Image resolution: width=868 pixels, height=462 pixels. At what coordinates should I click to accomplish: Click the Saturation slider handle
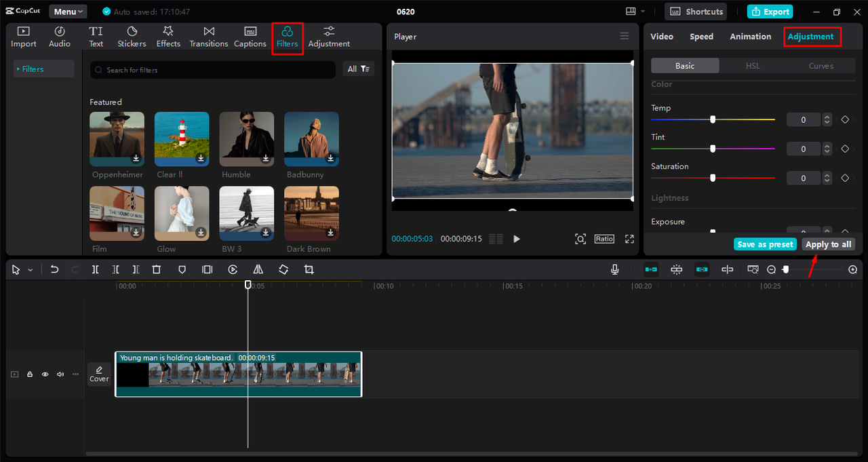(x=713, y=178)
